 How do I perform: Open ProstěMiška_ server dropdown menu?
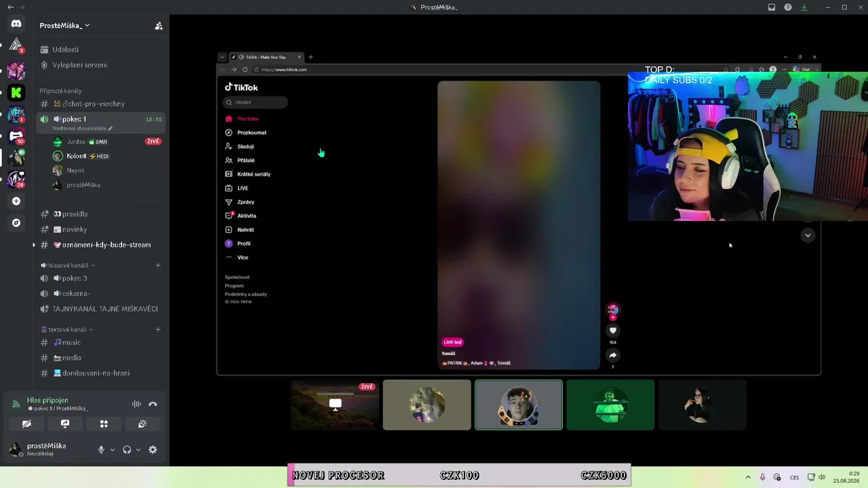[x=64, y=26]
